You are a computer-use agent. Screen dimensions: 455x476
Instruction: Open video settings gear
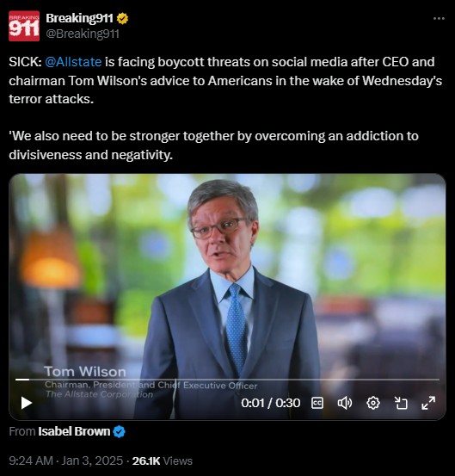(372, 403)
